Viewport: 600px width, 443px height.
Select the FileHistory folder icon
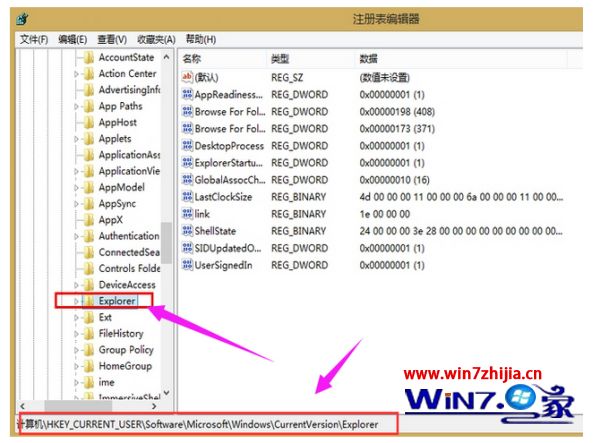[89, 334]
